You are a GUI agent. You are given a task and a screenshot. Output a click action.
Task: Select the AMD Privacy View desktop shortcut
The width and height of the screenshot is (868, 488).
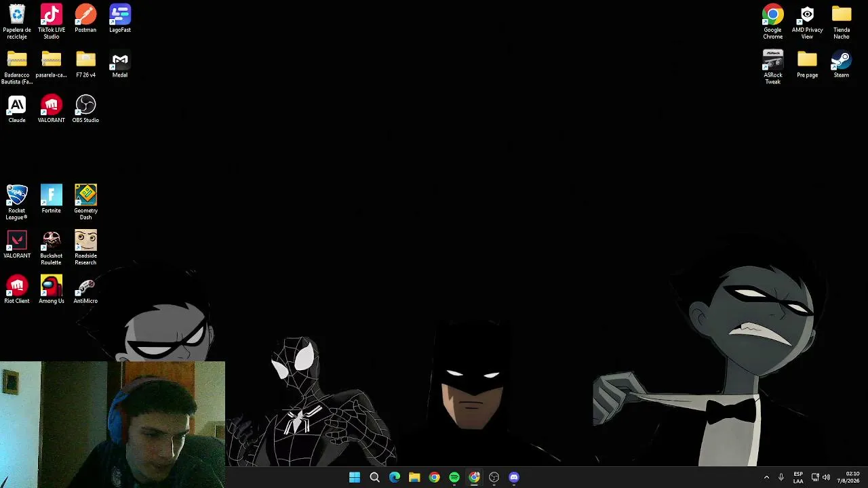coord(807,22)
